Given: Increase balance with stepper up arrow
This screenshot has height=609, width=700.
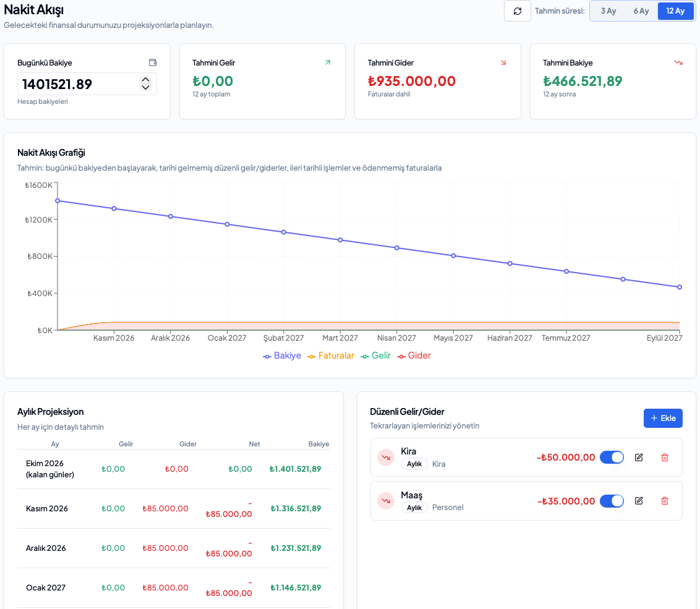Looking at the screenshot, I should (x=145, y=80).
